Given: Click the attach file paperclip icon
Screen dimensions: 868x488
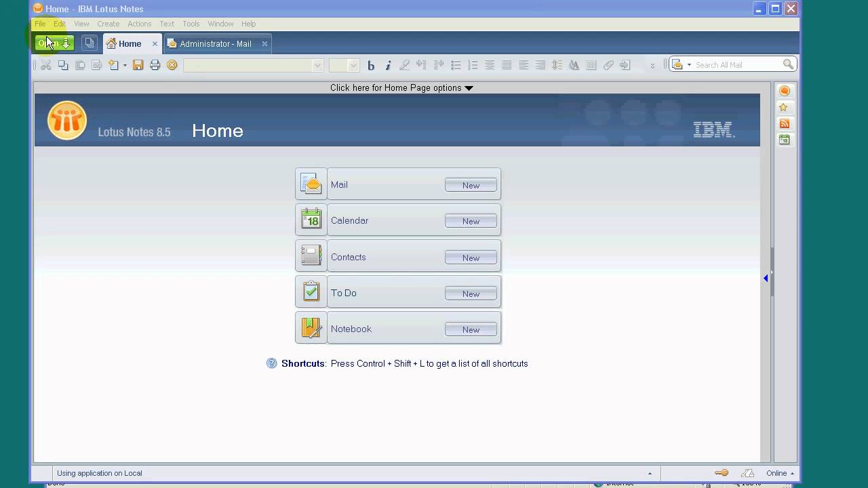Looking at the screenshot, I should click(x=608, y=65).
